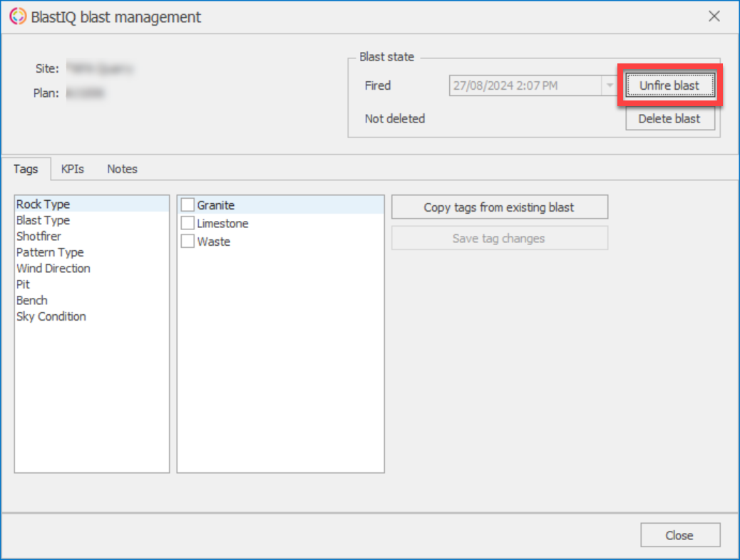Viewport: 740px width, 560px height.
Task: Choose Shotfirer tag category
Action: 92,237
